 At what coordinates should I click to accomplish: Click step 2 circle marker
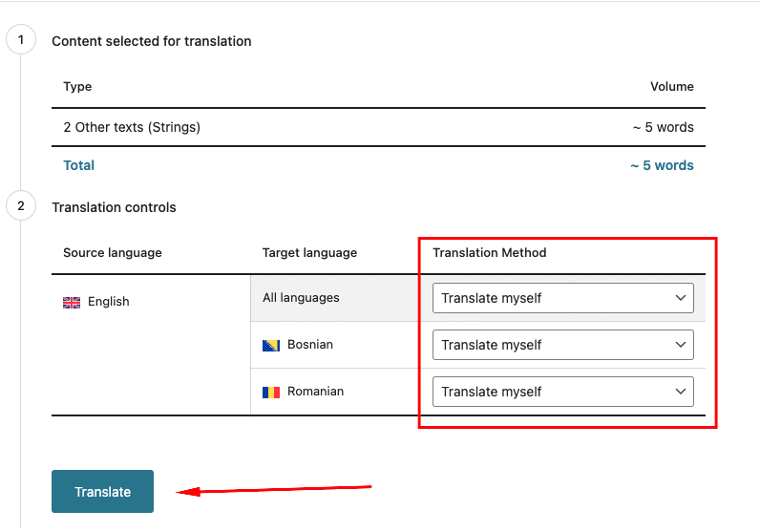point(21,206)
